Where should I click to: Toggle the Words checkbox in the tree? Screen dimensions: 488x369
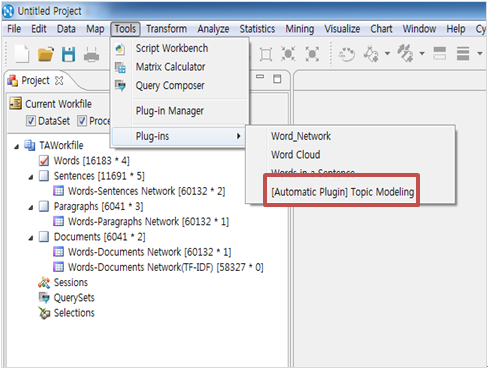click(x=44, y=161)
